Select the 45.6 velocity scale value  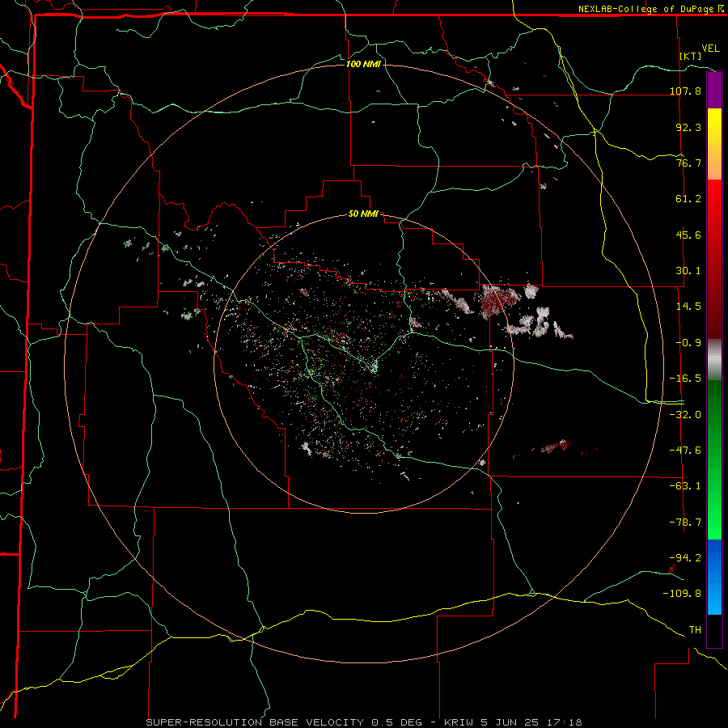tap(688, 235)
